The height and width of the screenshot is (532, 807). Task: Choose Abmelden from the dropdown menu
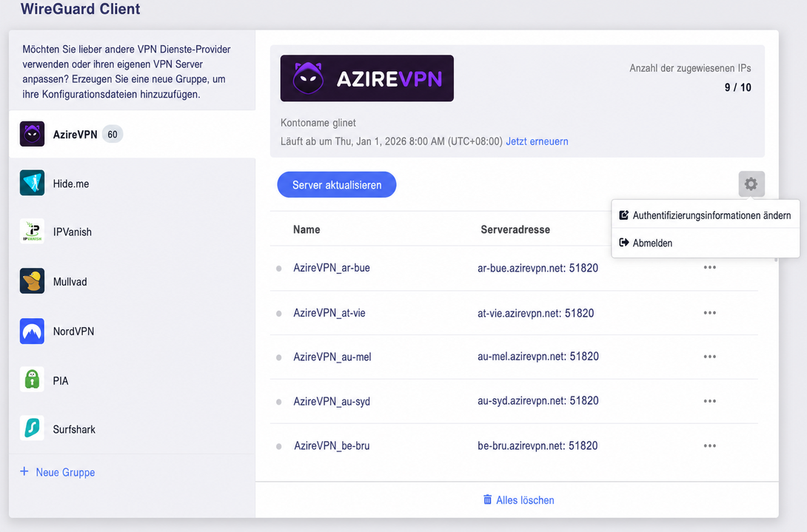click(706, 243)
